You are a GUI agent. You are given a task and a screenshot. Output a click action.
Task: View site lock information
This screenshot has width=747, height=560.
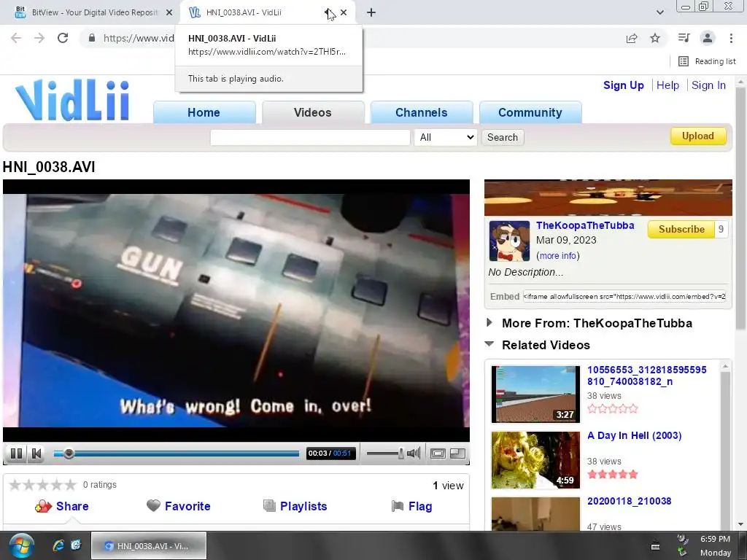92,38
